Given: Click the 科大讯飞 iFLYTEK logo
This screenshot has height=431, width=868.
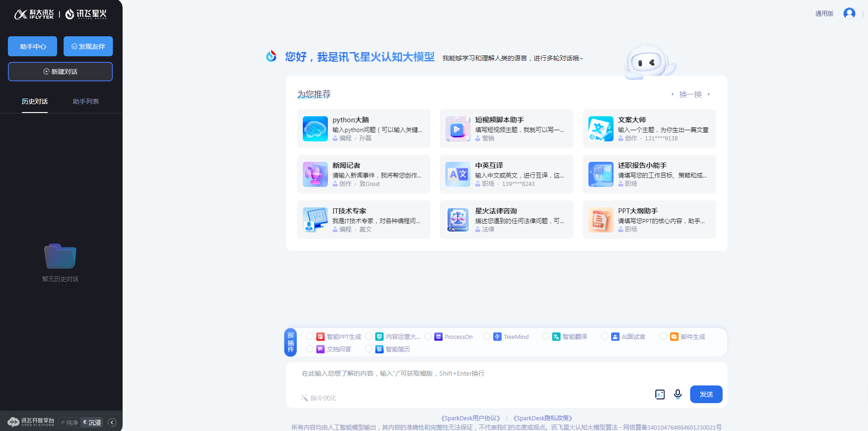Looking at the screenshot, I should (x=34, y=14).
